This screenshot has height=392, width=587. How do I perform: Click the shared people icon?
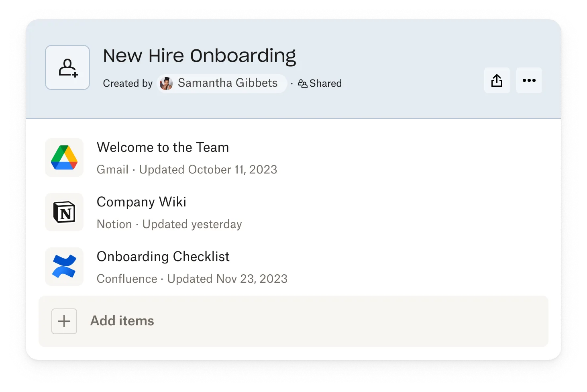[x=302, y=84]
